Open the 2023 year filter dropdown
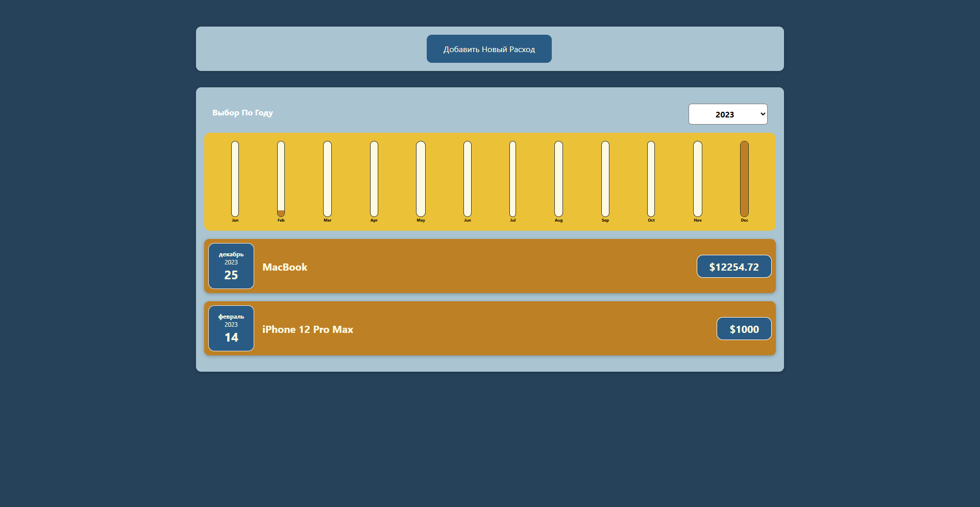The image size is (980, 507). [728, 114]
